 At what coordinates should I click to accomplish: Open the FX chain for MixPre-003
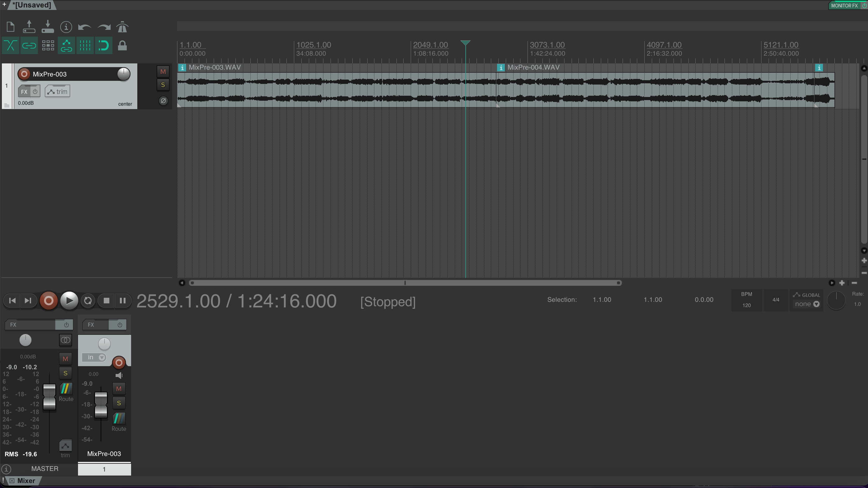(x=24, y=91)
